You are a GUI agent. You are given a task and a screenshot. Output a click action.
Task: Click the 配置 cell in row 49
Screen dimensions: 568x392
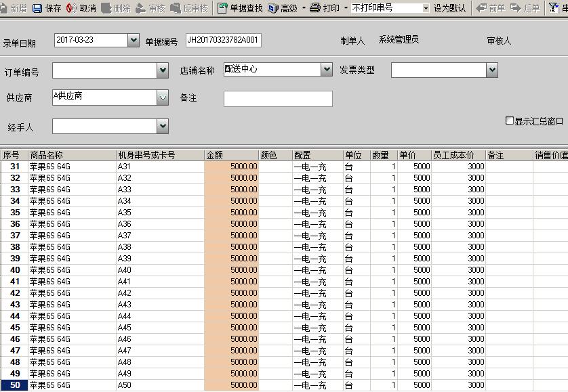click(x=318, y=374)
